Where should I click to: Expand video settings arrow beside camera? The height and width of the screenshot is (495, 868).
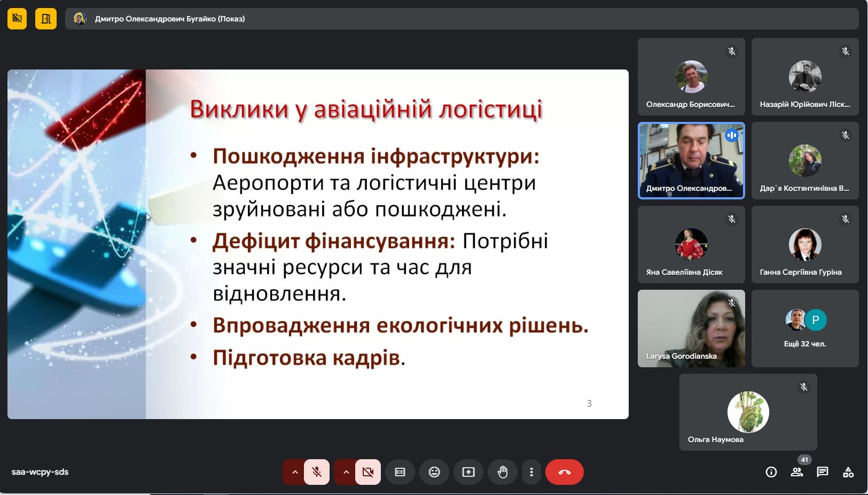pos(346,472)
